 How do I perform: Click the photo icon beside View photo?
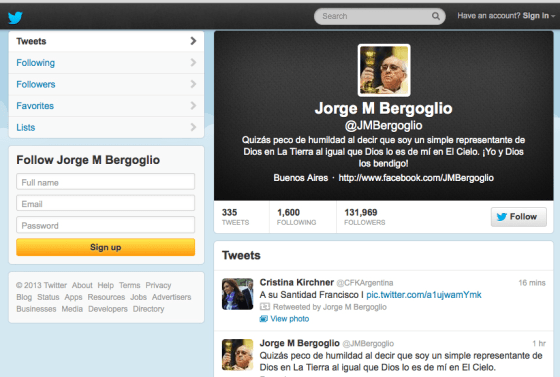pyautogui.click(x=264, y=319)
